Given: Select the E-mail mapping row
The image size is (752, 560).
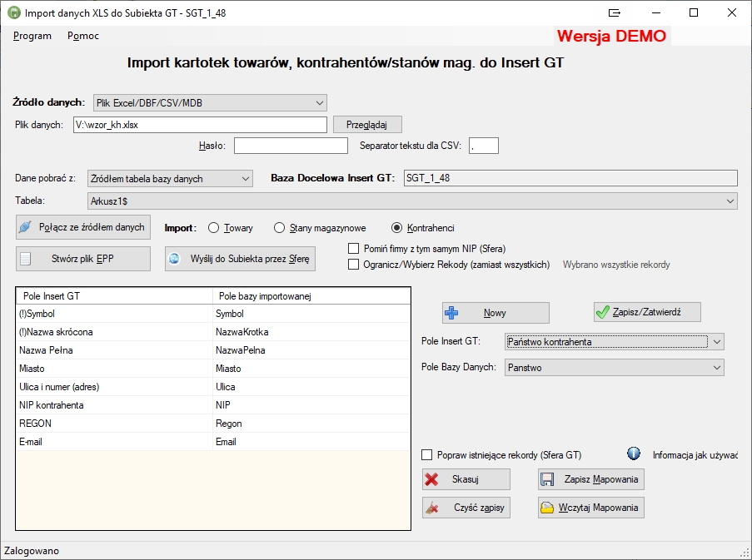Looking at the screenshot, I should pos(213,442).
